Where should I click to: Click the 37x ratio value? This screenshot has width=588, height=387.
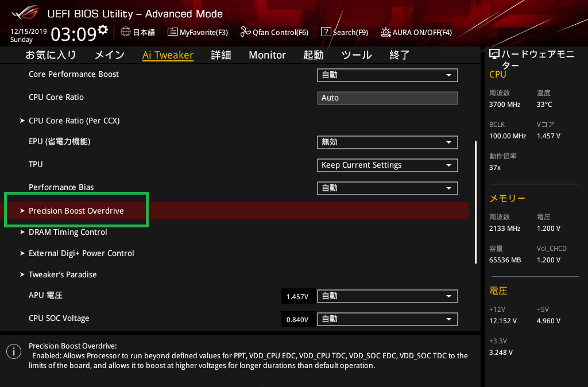coord(494,168)
